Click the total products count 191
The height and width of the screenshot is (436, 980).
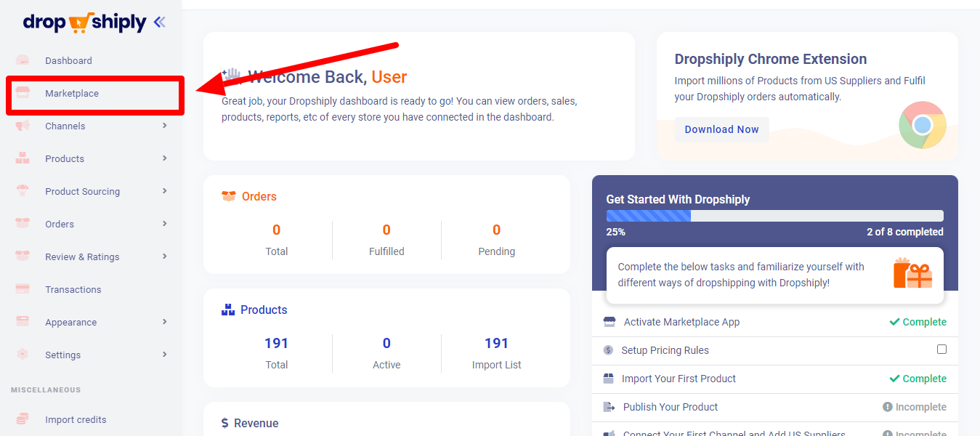coord(276,343)
